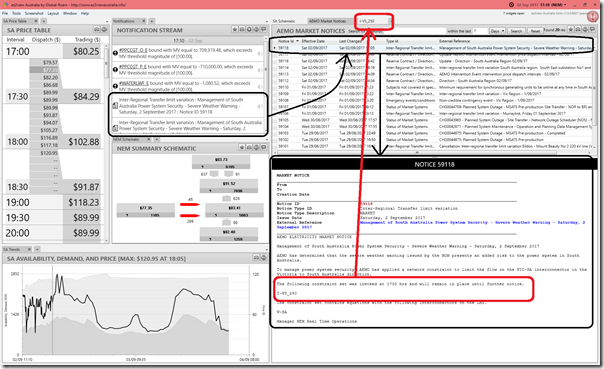Click the Notice Id column sort arrow
604x369 pixels.
pyautogui.click(x=297, y=41)
